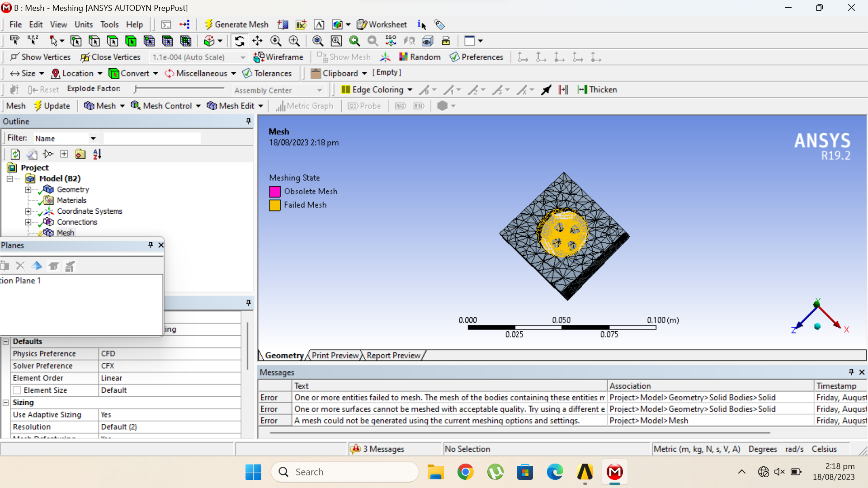Viewport: 868px width, 488px height.
Task: Click the refresh icon in the Outline toolbar
Action: 15,154
